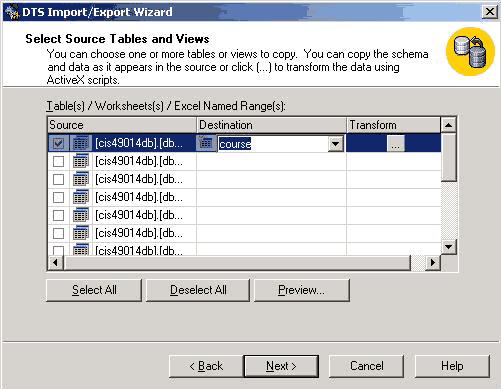Click the horizontal scrollbar thumb

[x=237, y=263]
